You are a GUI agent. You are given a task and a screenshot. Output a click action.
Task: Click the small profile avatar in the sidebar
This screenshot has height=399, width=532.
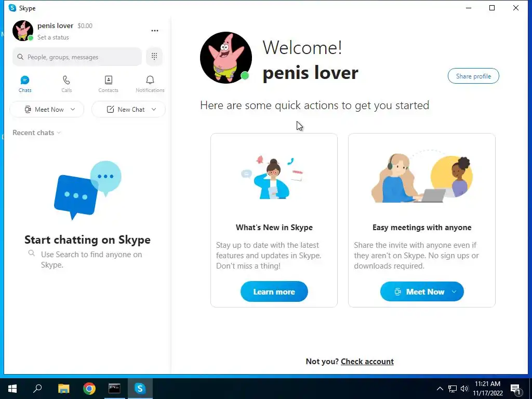pos(23,31)
